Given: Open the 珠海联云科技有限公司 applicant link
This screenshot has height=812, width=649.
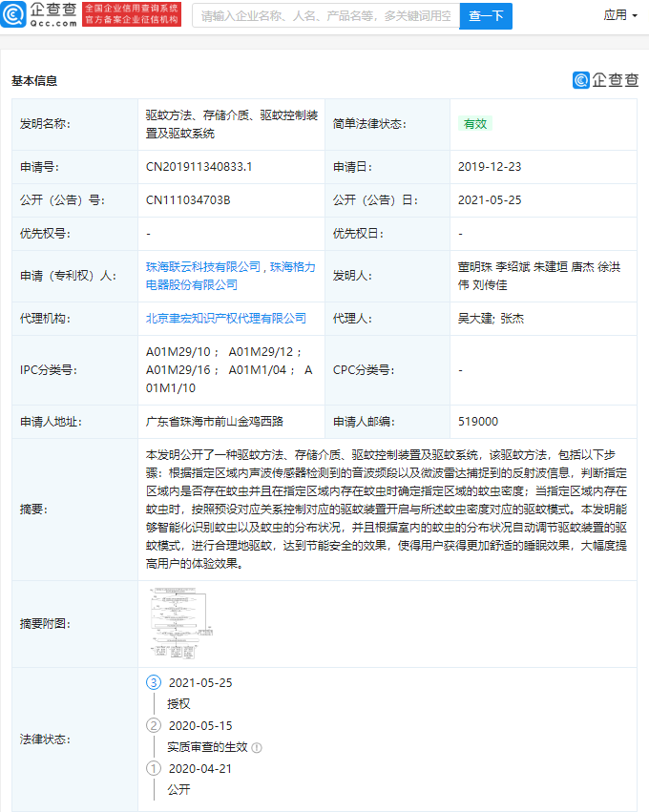Looking at the screenshot, I should [x=203, y=267].
